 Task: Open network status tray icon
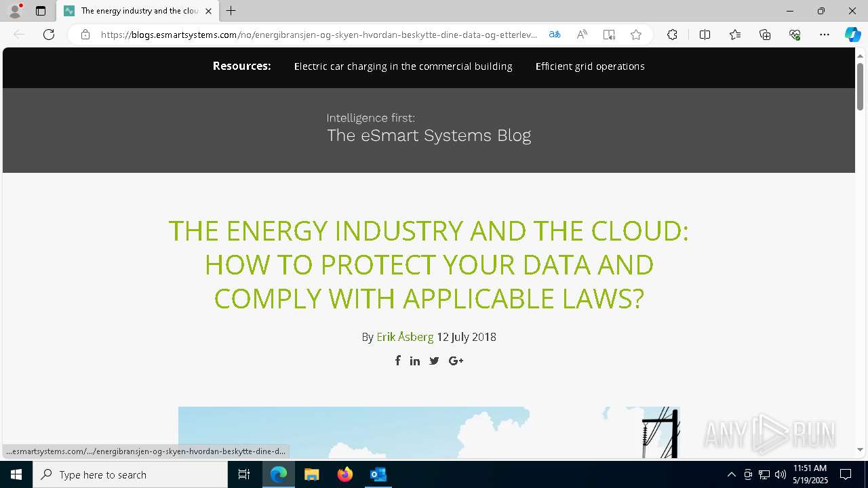[764, 474]
